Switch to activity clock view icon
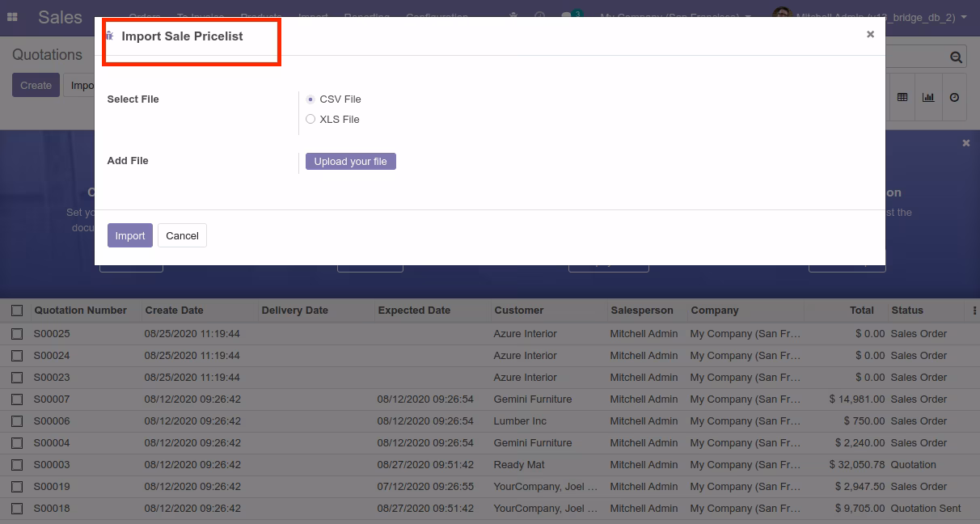 pos(954,97)
